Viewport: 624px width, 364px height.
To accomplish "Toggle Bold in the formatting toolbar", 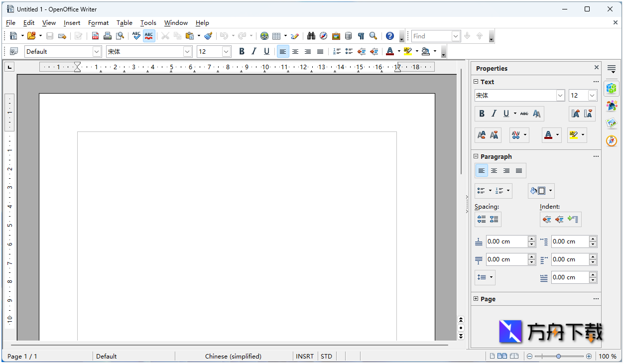I will (242, 51).
